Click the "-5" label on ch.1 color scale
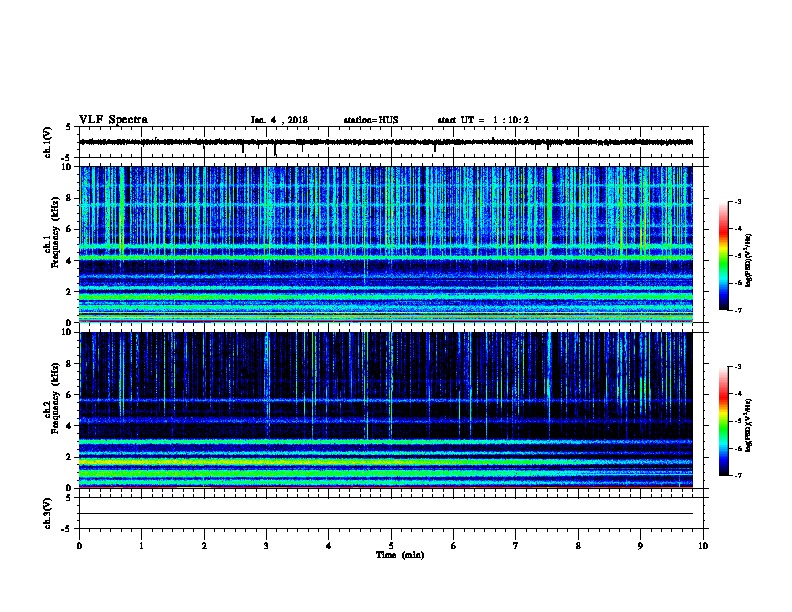Image resolution: width=792 pixels, height=612 pixels. click(738, 256)
